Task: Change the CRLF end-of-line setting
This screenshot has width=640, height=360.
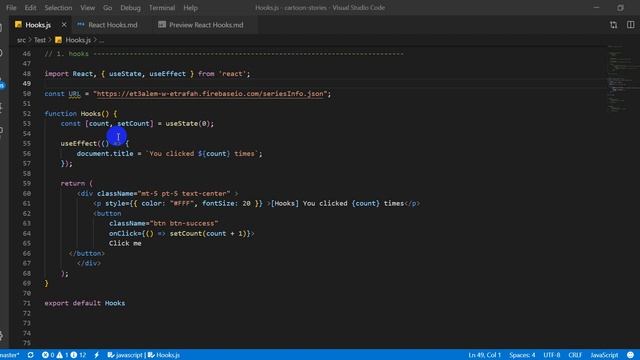Action: coord(575,355)
